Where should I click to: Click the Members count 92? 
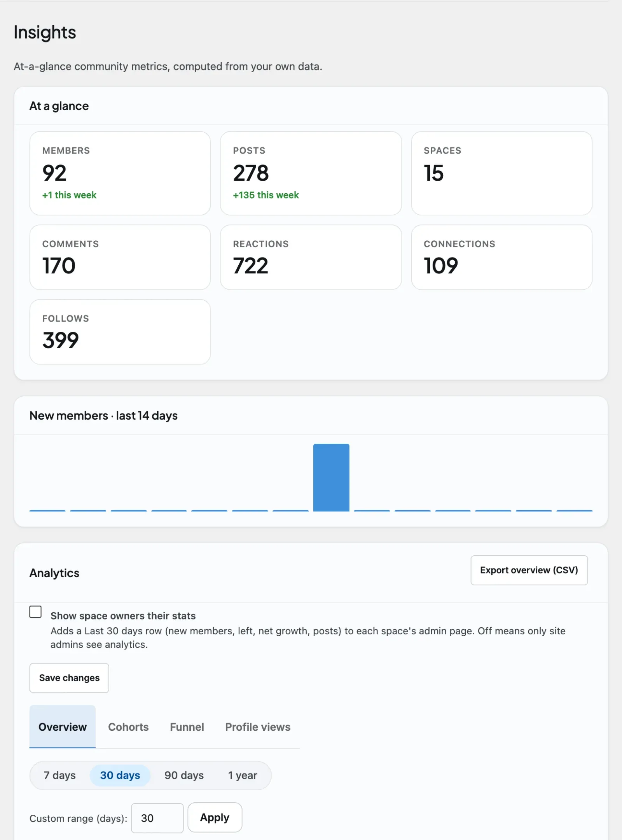tap(54, 173)
